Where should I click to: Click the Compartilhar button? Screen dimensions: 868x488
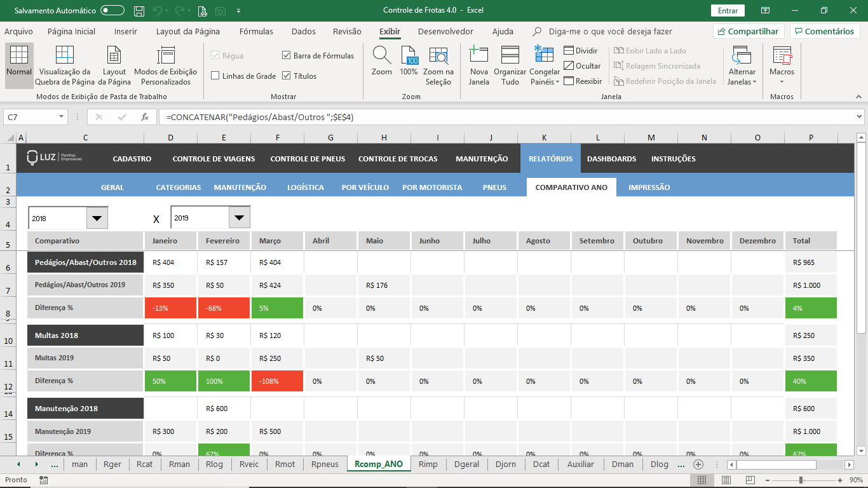748,31
